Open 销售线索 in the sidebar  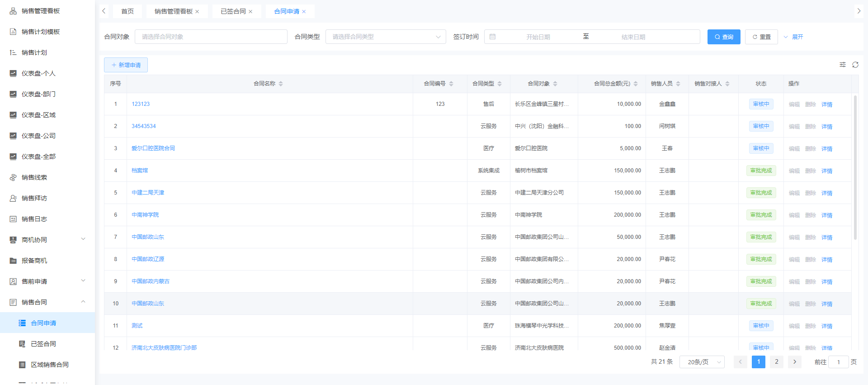[x=34, y=177]
